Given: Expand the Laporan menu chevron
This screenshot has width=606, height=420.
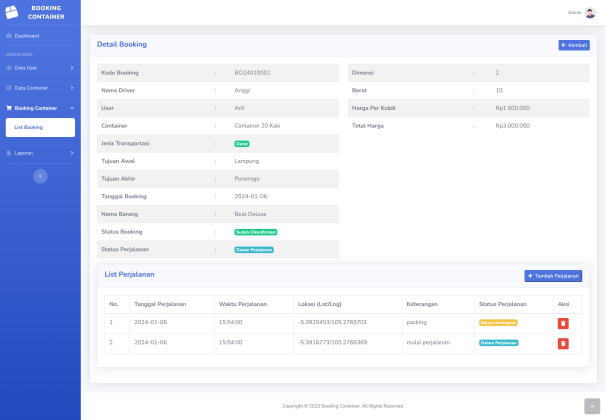Looking at the screenshot, I should (x=72, y=153).
